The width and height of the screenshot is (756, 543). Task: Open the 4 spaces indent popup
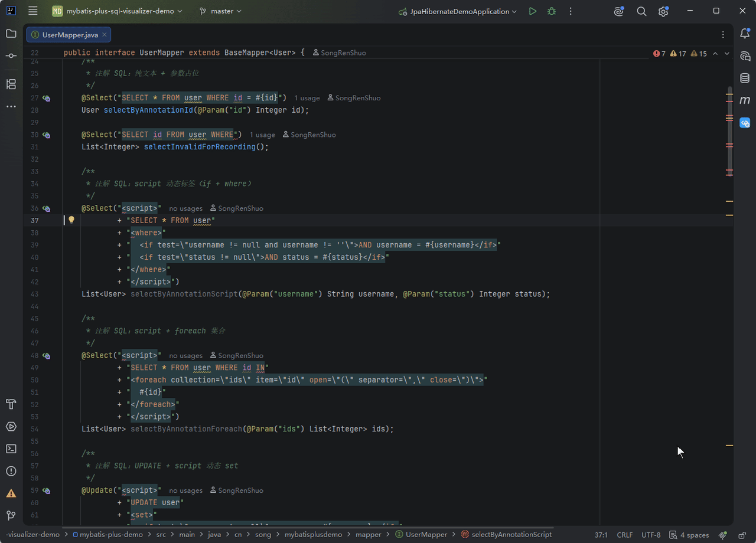coord(689,535)
